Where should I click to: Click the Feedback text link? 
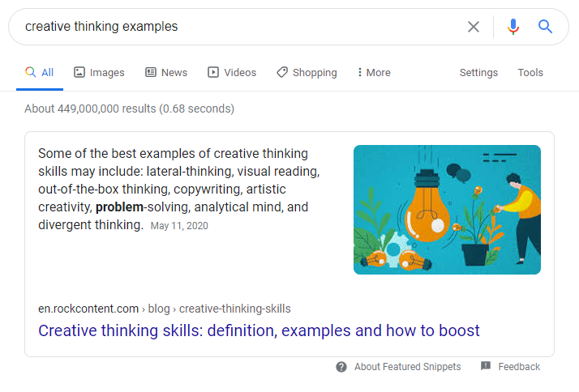pos(519,367)
